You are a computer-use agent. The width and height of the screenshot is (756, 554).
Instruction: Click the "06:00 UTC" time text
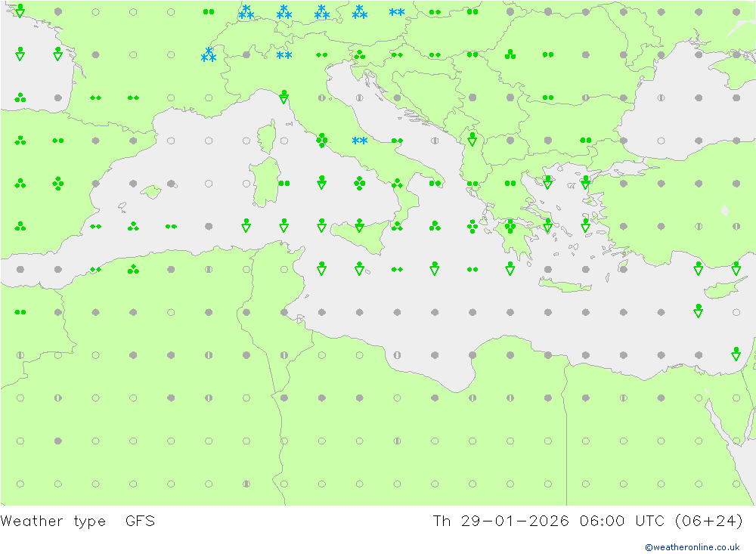tap(622, 522)
